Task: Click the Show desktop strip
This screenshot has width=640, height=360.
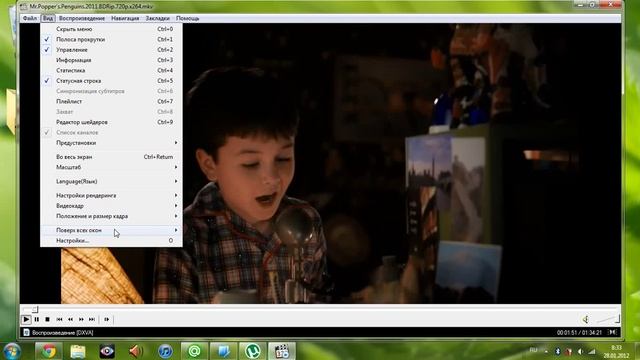Action: [x=637, y=351]
